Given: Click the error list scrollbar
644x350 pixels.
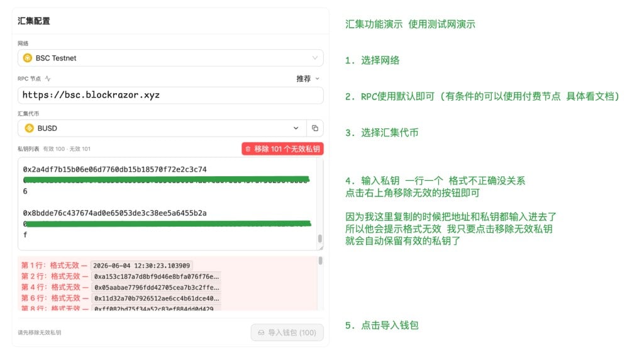Looking at the screenshot, I should 320,261.
